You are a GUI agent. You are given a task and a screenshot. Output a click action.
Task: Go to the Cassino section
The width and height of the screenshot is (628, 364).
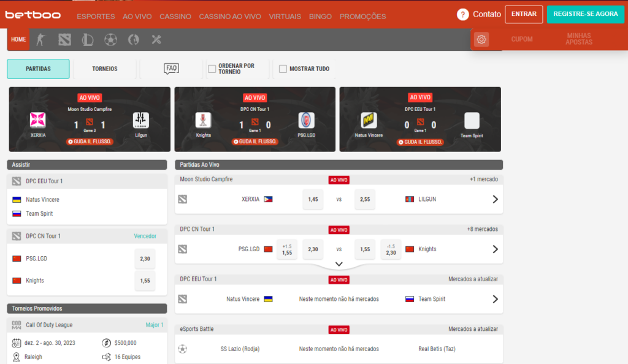[175, 17]
